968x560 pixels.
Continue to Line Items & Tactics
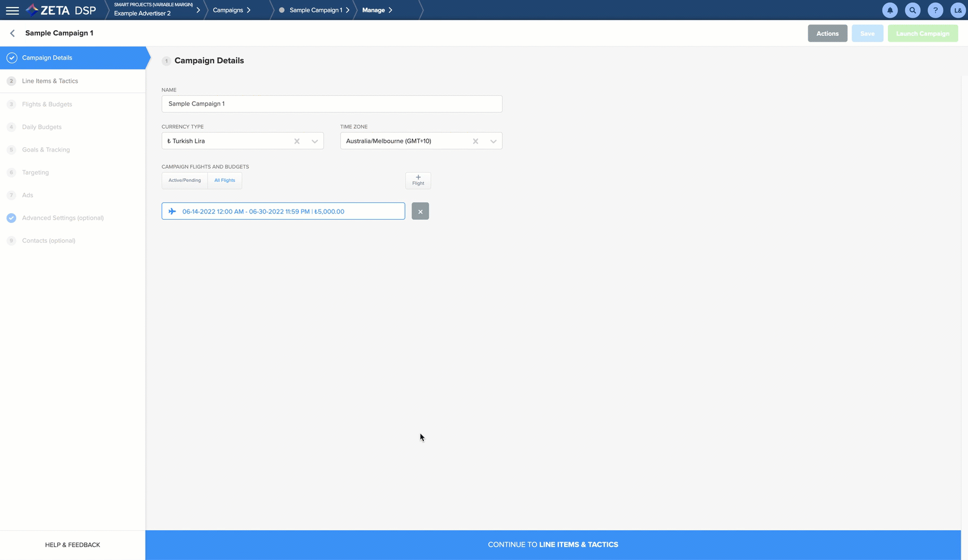coord(553,545)
